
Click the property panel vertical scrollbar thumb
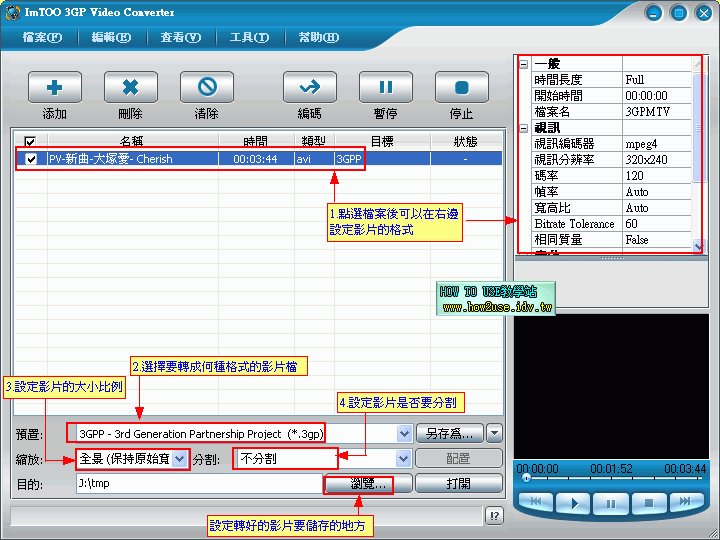(698, 128)
